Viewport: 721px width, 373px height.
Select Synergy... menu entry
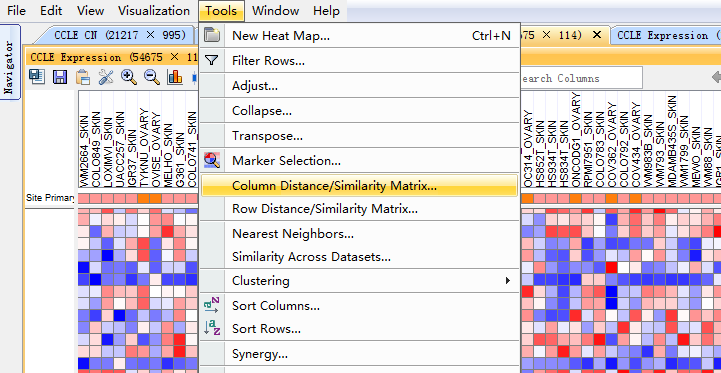tap(360, 354)
